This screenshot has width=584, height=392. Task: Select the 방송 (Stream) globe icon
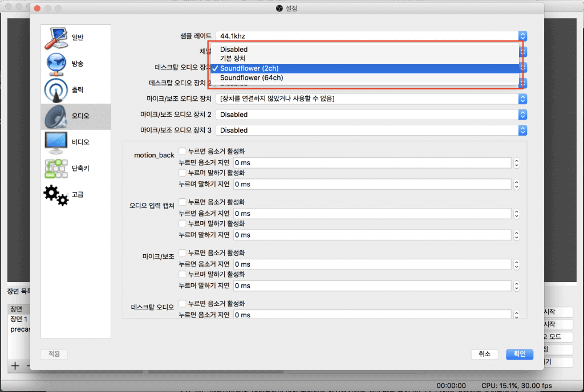coord(56,64)
